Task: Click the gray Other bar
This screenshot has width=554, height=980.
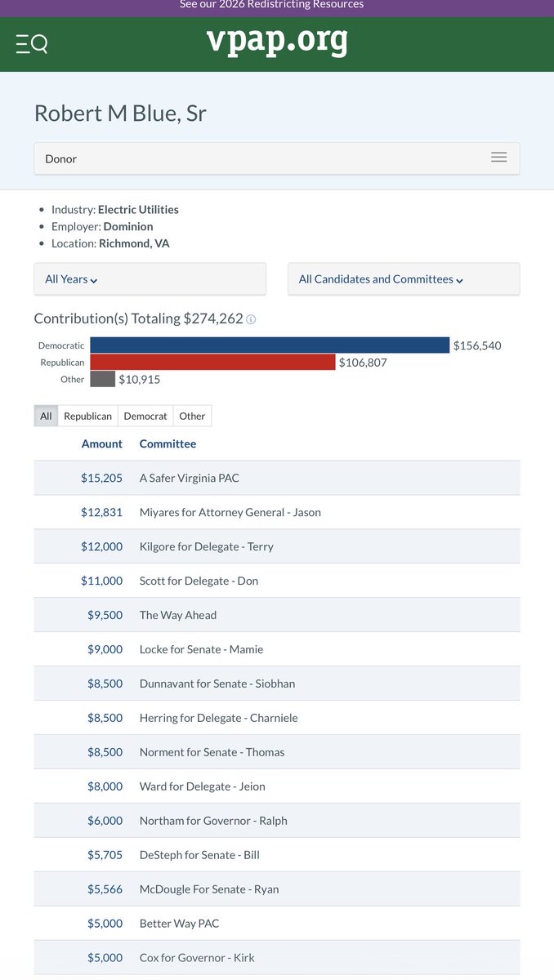Action: click(x=102, y=379)
